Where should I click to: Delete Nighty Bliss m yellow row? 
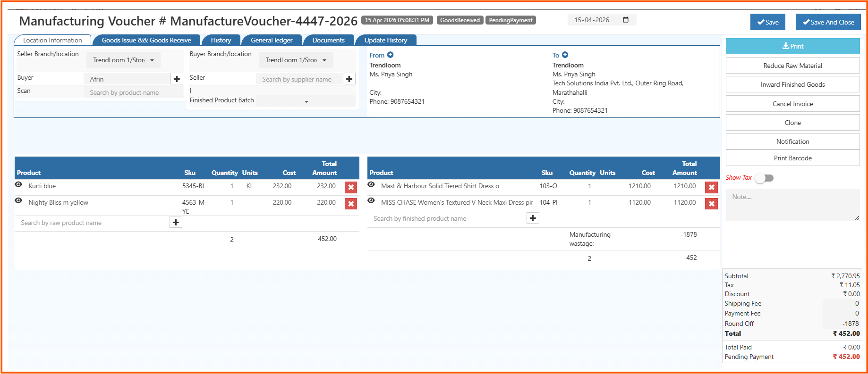[x=351, y=204]
